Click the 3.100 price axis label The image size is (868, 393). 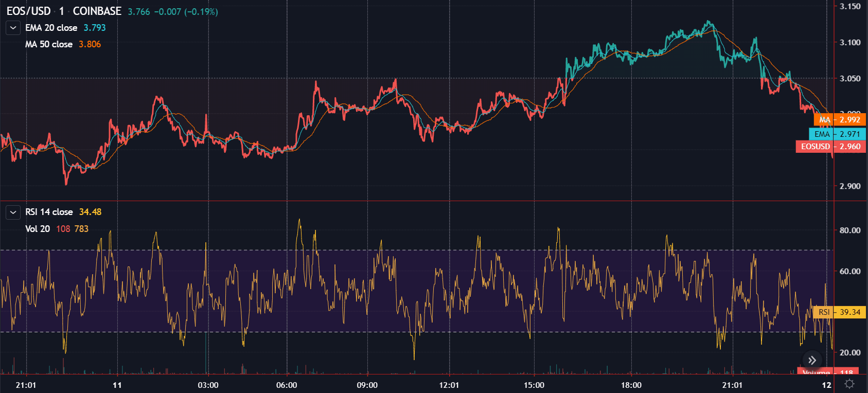pyautogui.click(x=850, y=42)
